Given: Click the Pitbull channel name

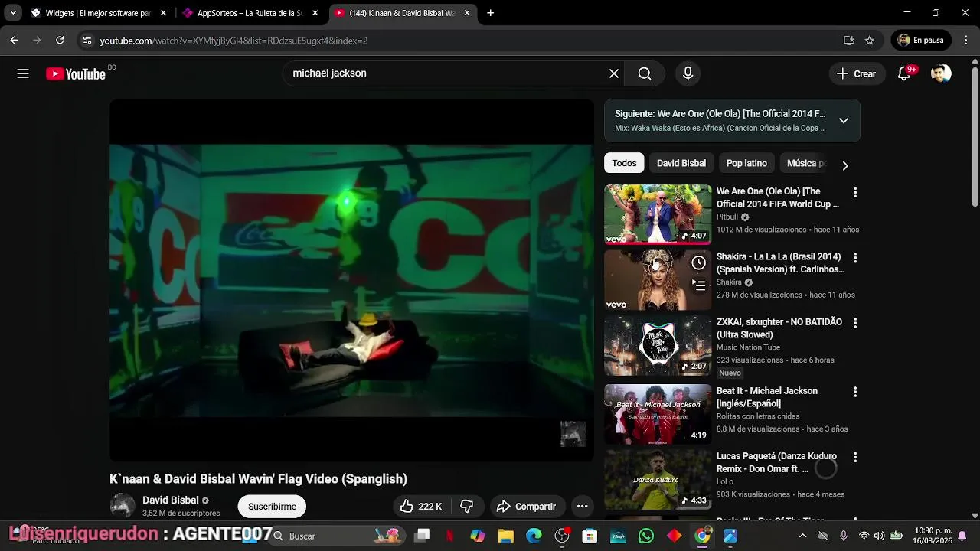Looking at the screenshot, I should click(727, 217).
